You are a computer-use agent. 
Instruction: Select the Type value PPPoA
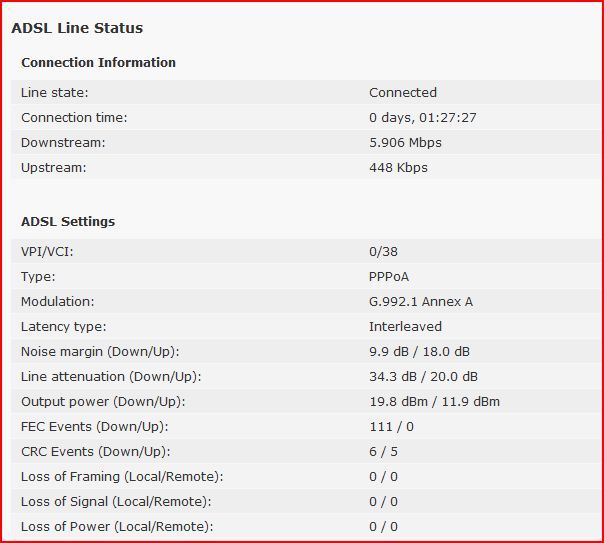coord(389,277)
